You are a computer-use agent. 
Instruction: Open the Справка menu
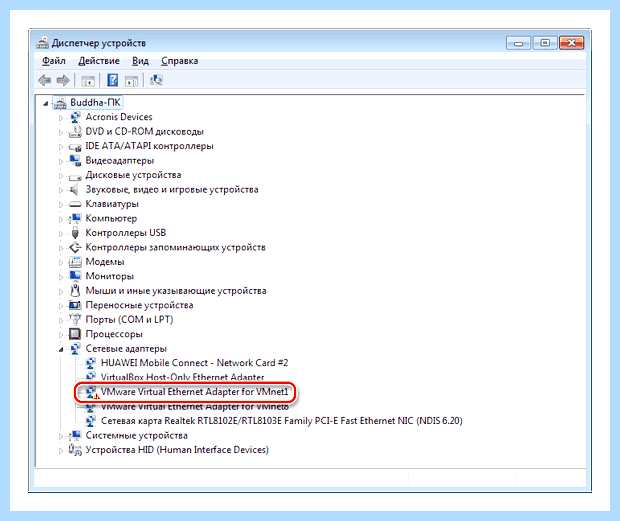pyautogui.click(x=180, y=61)
